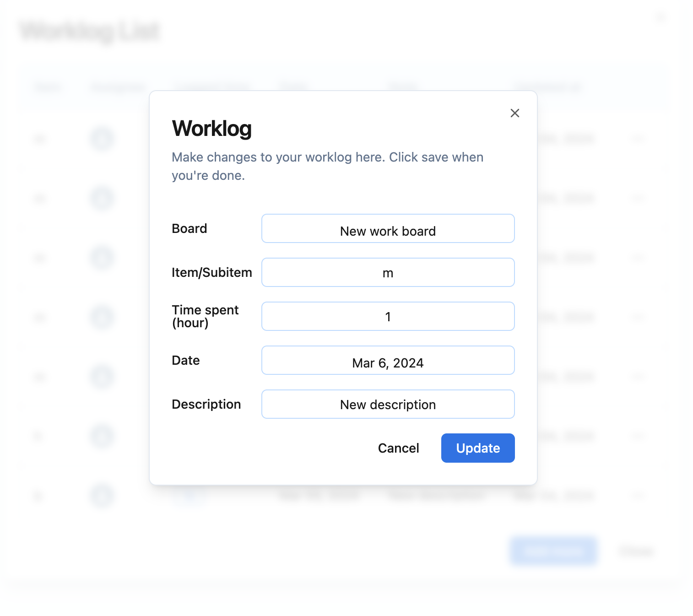
Task: Focus the Time spent hour input field
Action: [x=388, y=316]
